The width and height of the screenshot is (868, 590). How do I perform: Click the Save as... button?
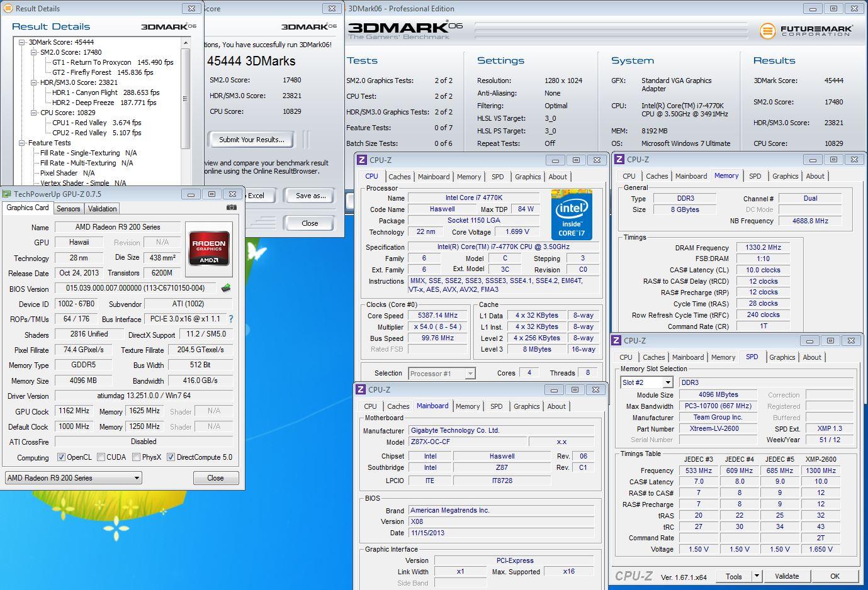pyautogui.click(x=311, y=196)
